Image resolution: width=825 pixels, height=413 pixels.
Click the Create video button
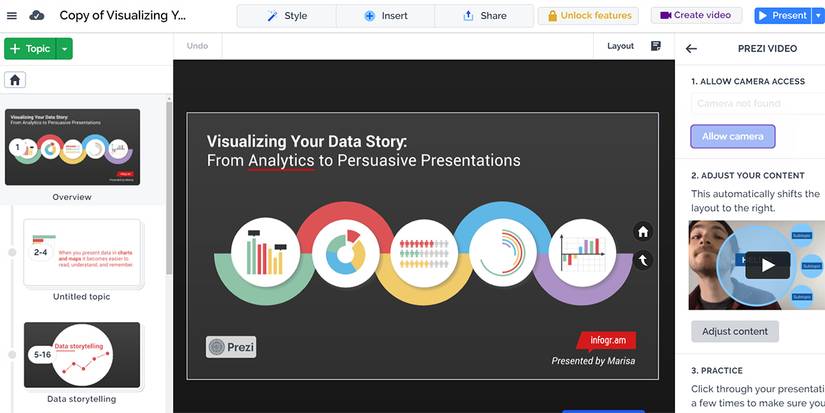(697, 16)
